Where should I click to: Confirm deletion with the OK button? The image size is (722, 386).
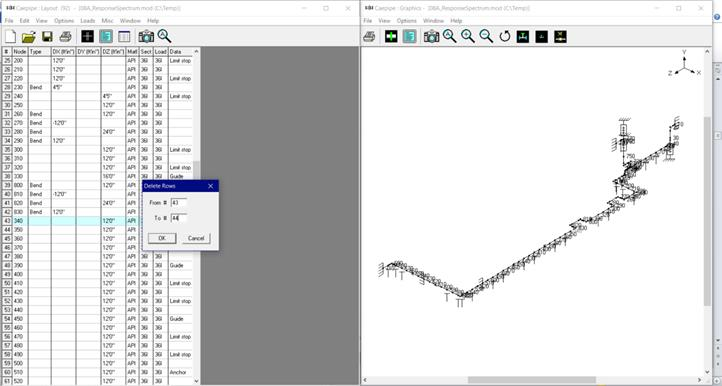pyautogui.click(x=162, y=238)
